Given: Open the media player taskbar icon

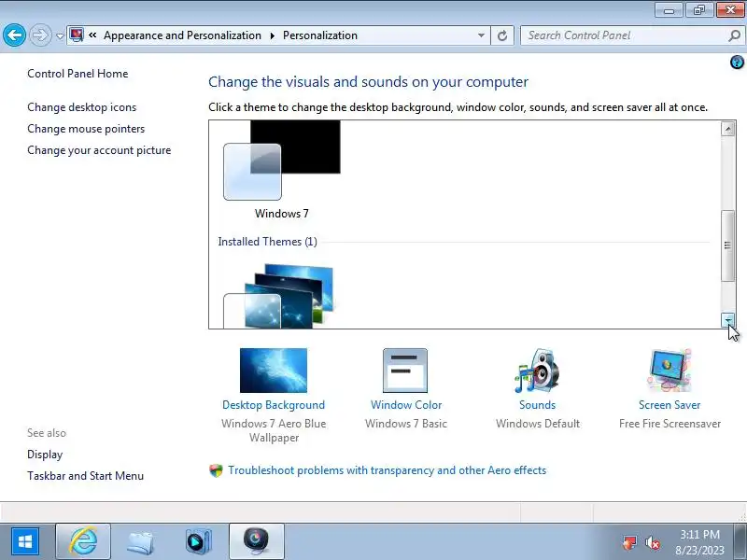Looking at the screenshot, I should pyautogui.click(x=198, y=542).
